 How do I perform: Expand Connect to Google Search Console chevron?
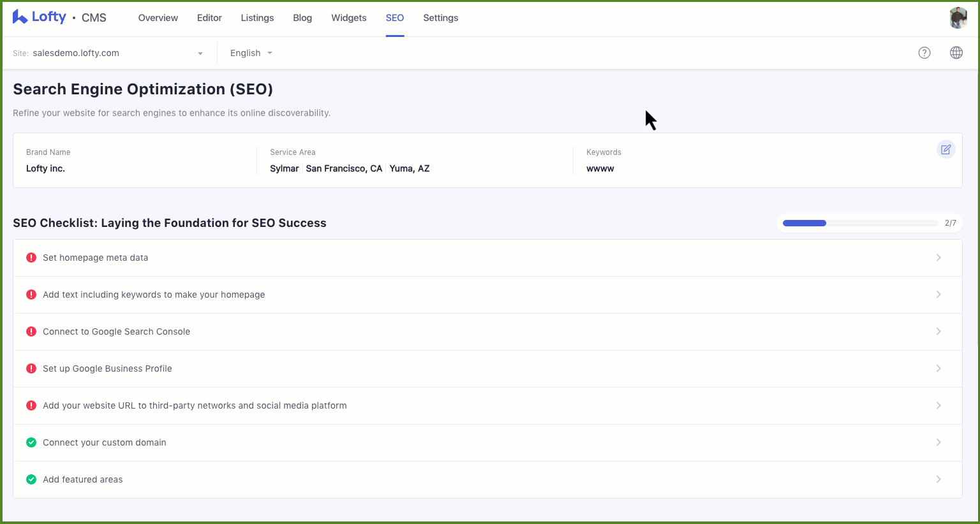(939, 331)
